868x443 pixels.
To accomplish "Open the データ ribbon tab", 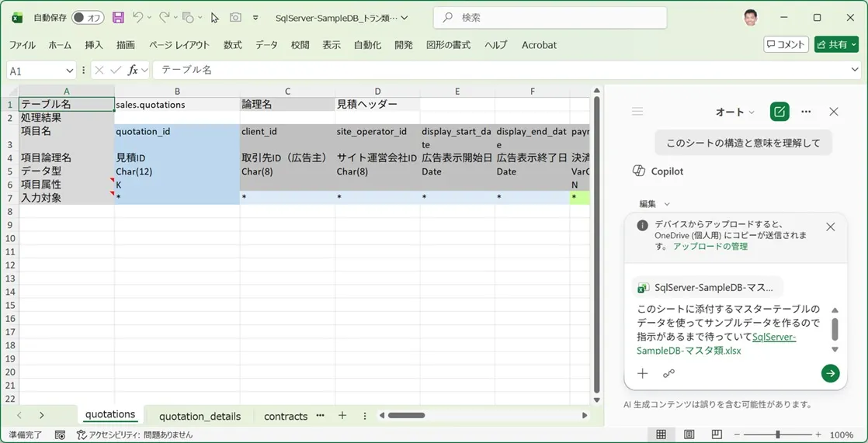I will [266, 45].
